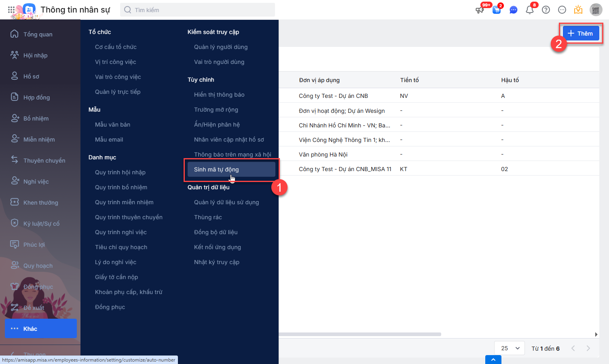The image size is (609, 364).
Task: Click the Quy hoạch people icon
Action: 15,265
